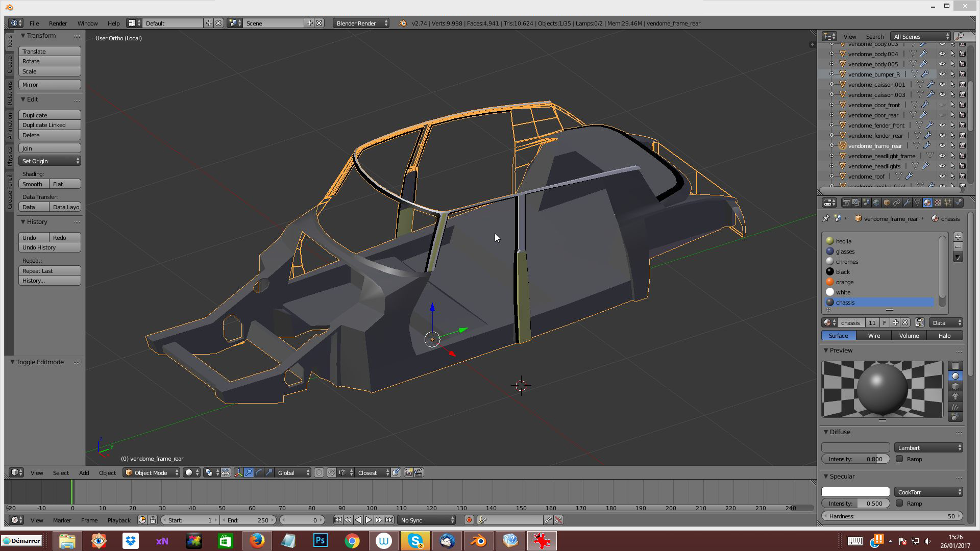
Task: Click the Smooth shading button
Action: click(33, 184)
